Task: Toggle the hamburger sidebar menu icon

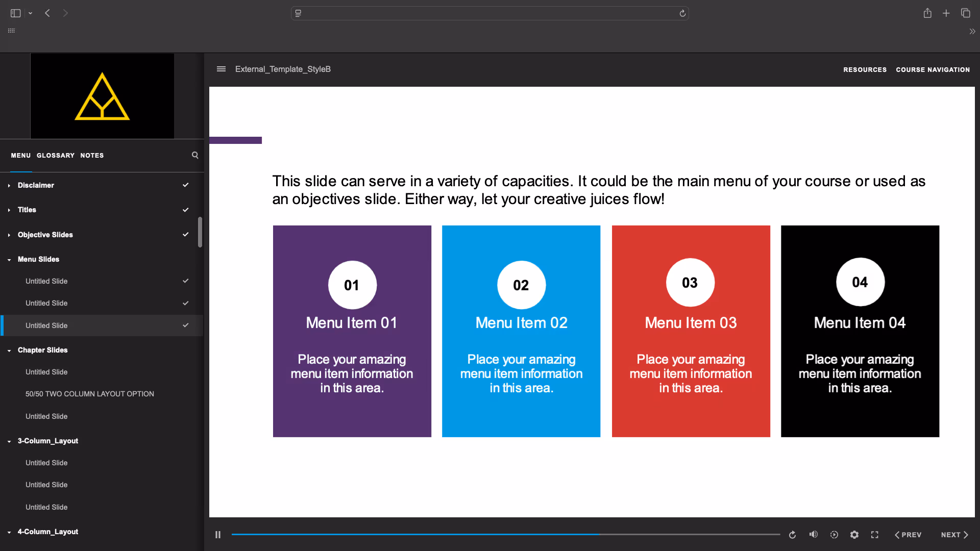Action: [221, 69]
